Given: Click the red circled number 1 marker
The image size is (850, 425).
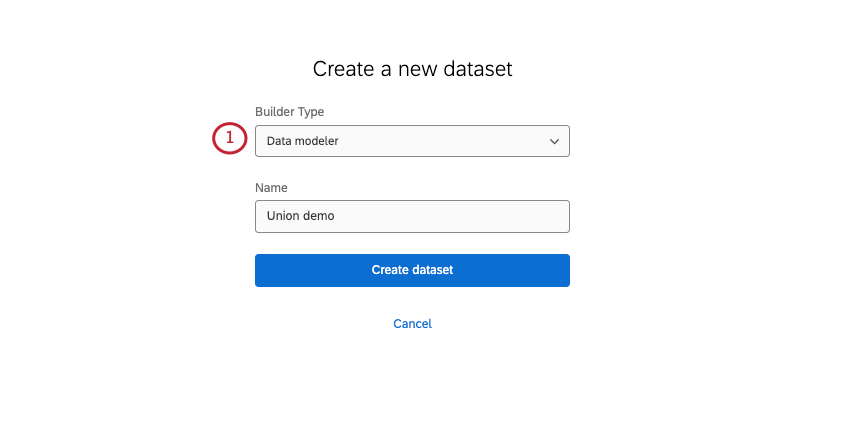Looking at the screenshot, I should click(229, 139).
